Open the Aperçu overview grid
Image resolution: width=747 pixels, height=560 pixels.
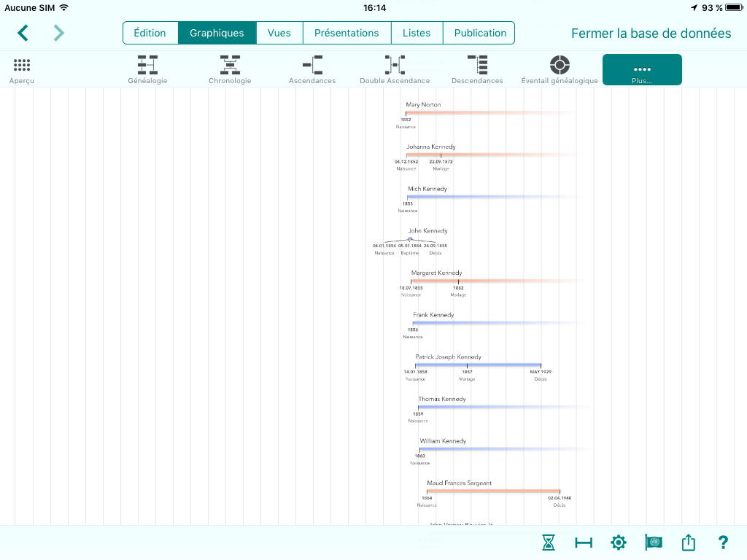[21, 70]
